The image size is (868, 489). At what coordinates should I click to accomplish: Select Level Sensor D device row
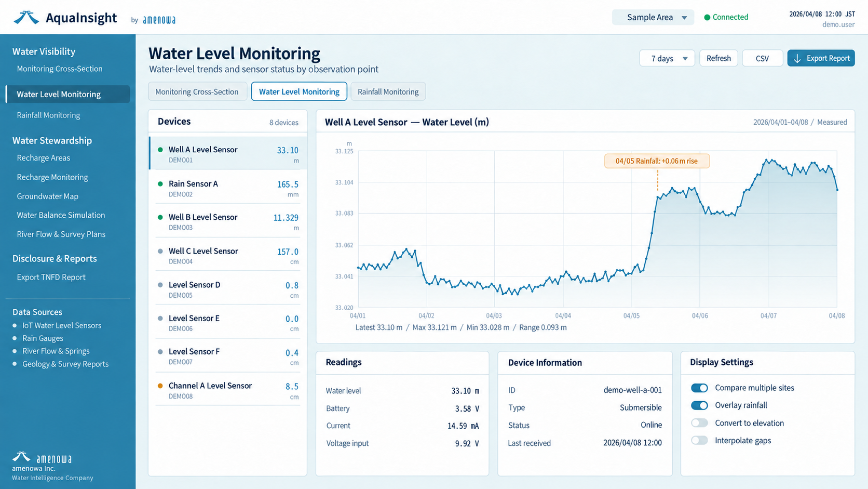[x=228, y=288]
